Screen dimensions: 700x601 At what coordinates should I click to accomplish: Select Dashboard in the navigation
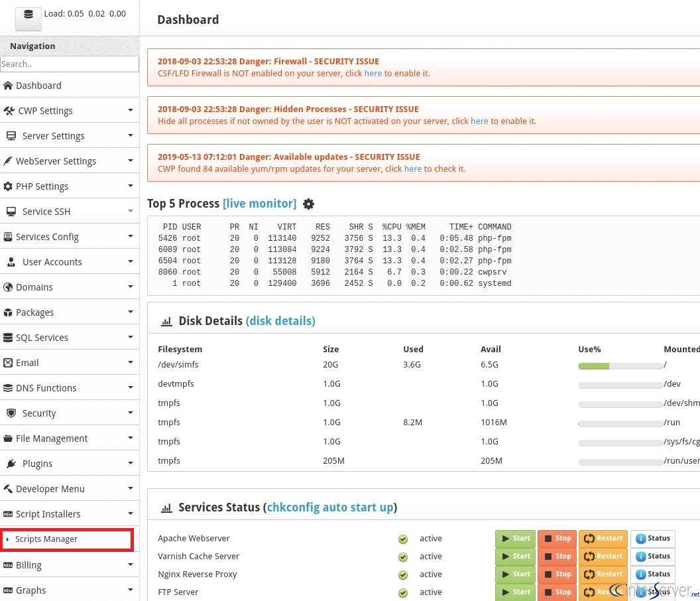[69, 86]
